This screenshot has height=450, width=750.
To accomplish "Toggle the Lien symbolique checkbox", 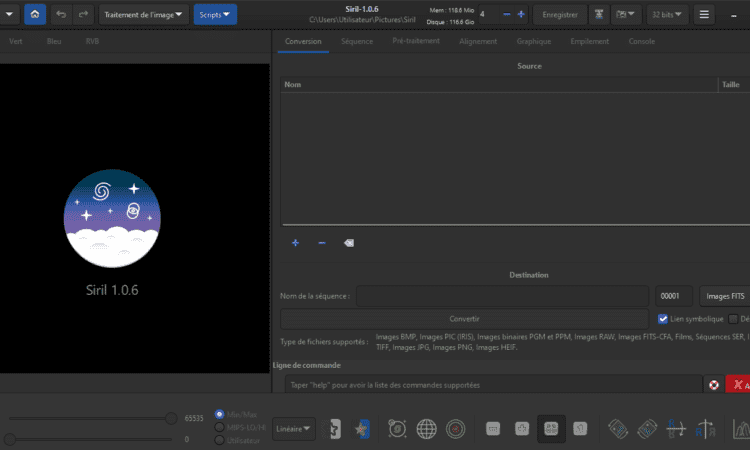I will click(x=662, y=319).
